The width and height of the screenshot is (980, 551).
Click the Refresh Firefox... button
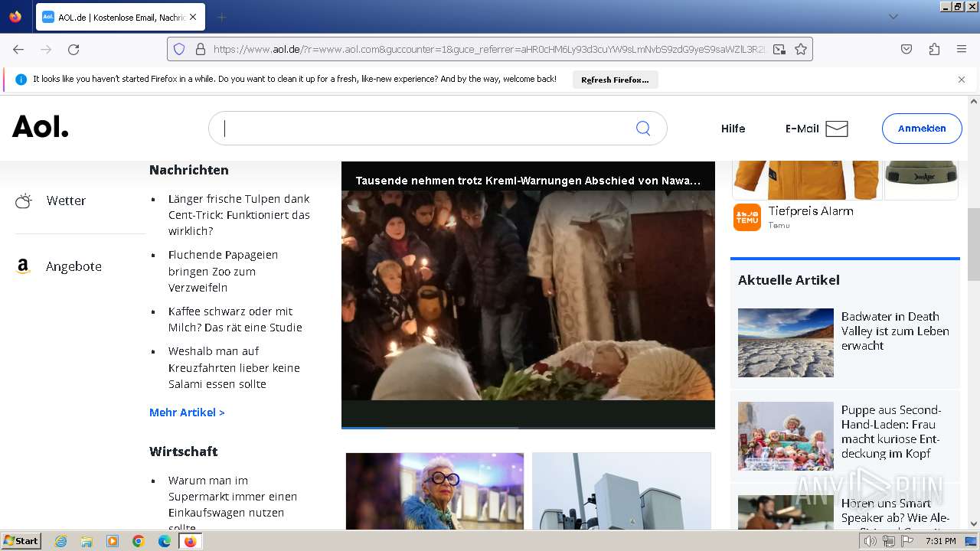coord(615,80)
